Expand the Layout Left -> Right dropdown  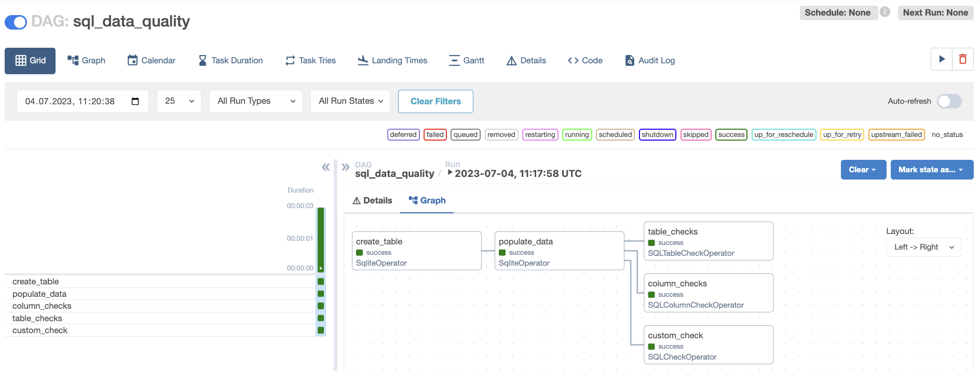(923, 247)
